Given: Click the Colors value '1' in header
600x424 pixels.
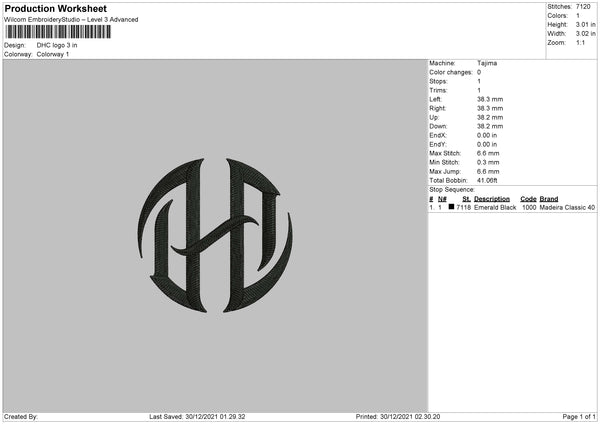Looking at the screenshot, I should point(578,16).
